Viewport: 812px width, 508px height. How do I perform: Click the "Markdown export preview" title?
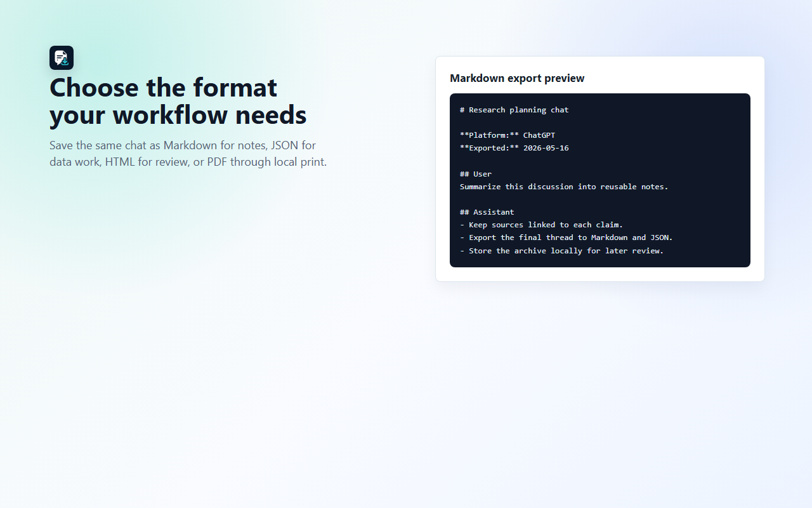click(x=517, y=78)
